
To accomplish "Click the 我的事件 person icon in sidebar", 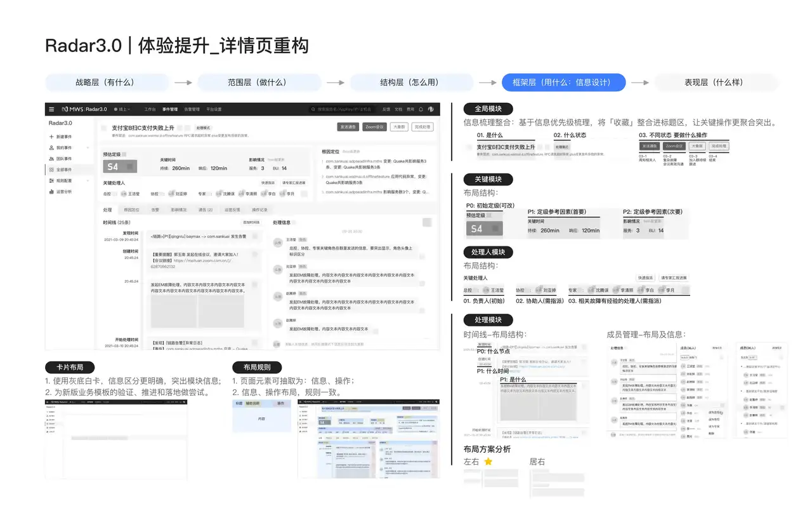I will [51, 147].
